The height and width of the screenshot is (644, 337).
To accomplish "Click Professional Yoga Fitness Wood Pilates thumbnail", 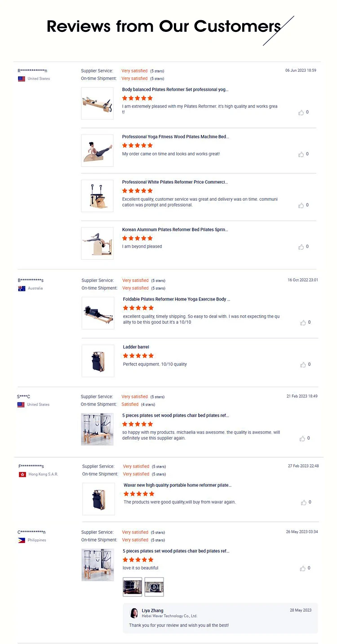I will click(97, 150).
